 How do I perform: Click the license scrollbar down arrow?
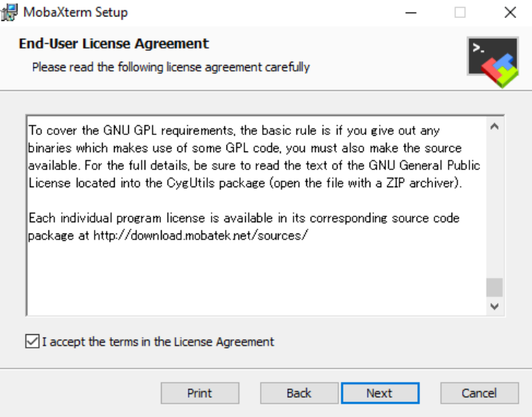tap(494, 306)
